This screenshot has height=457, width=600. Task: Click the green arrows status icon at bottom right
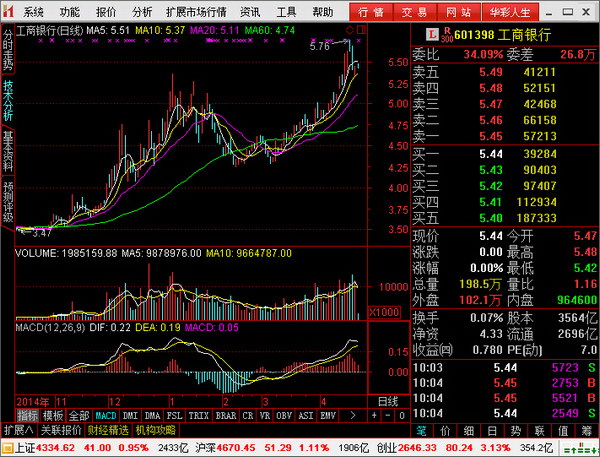[x=580, y=448]
